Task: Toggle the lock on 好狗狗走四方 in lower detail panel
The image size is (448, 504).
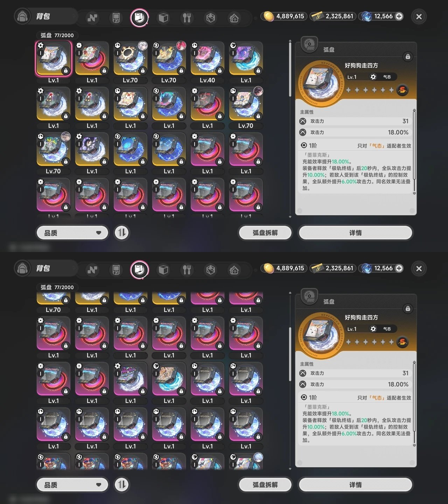Action: (408, 309)
